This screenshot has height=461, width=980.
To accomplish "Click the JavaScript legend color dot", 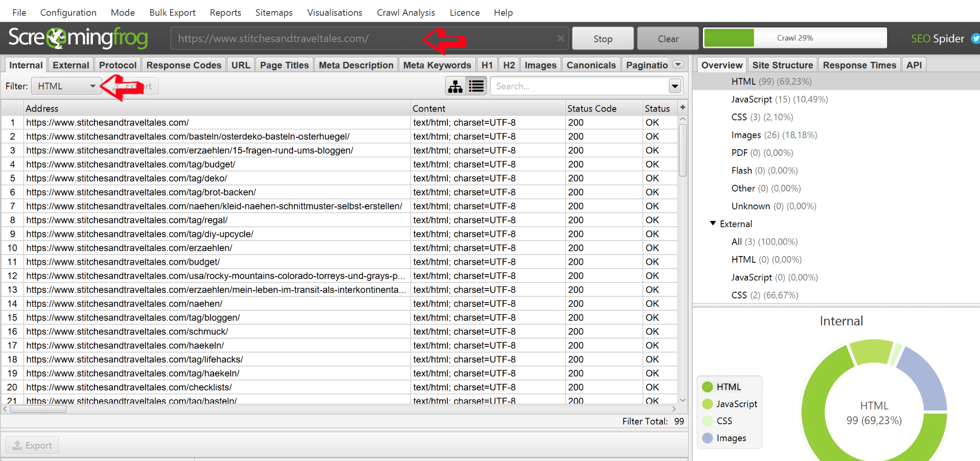I will 708,404.
